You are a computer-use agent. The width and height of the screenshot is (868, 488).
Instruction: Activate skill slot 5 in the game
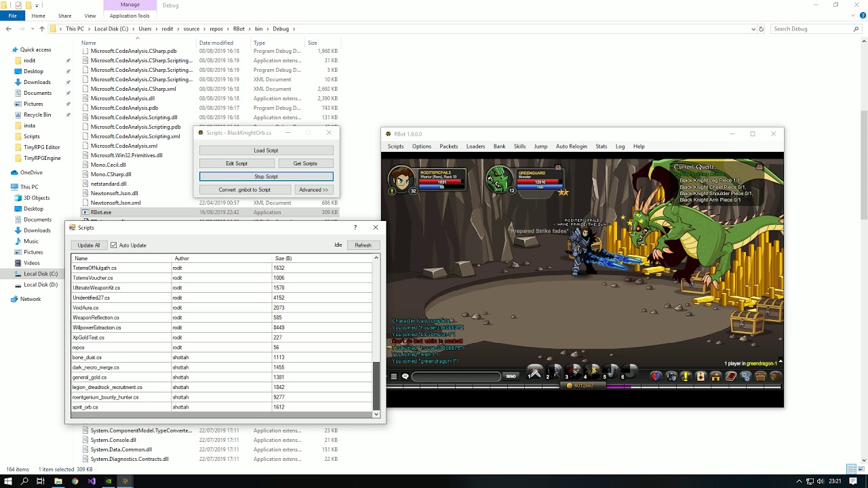pos(610,371)
